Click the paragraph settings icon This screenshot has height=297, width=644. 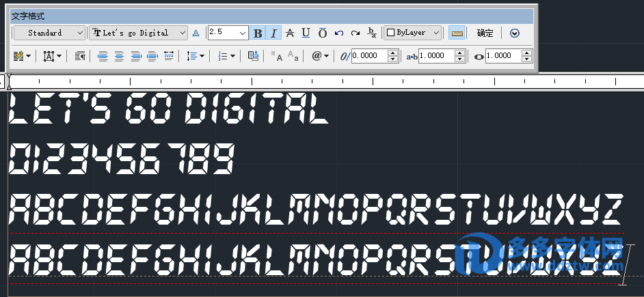(x=80, y=56)
